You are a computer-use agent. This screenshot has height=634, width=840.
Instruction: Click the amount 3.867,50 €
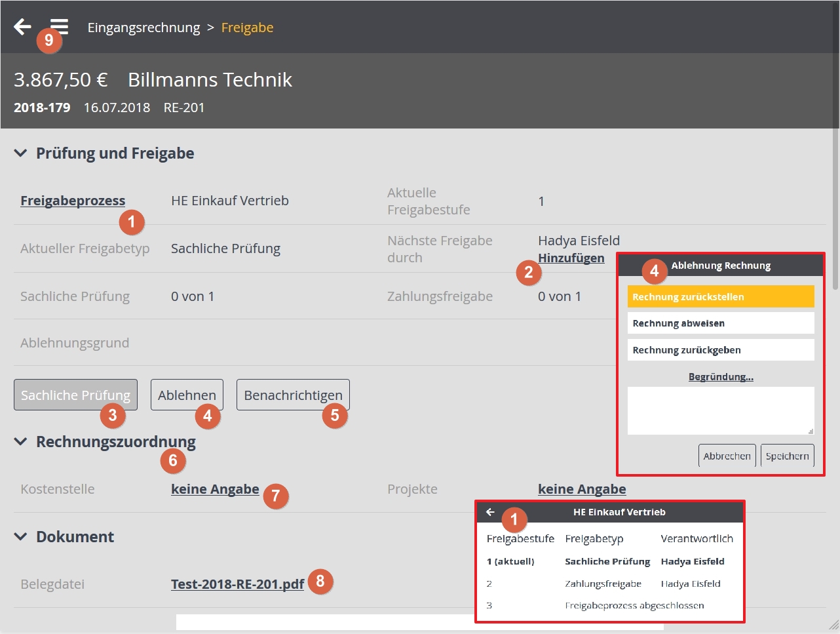pos(61,79)
